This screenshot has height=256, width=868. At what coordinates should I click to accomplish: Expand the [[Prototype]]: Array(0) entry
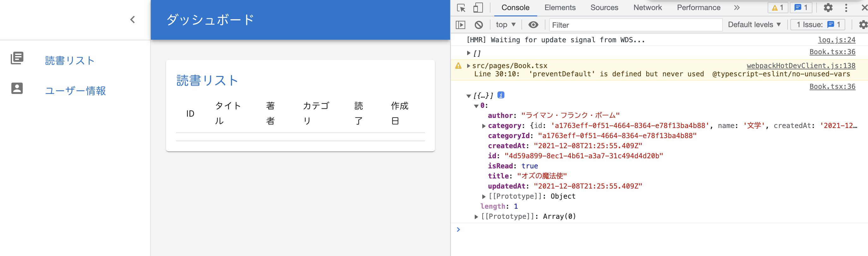pyautogui.click(x=476, y=217)
